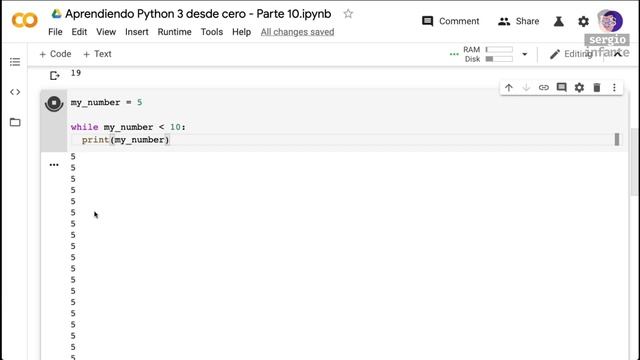Open output options three-dots menu
Viewport: 640px width, 360px height.
(x=54, y=165)
